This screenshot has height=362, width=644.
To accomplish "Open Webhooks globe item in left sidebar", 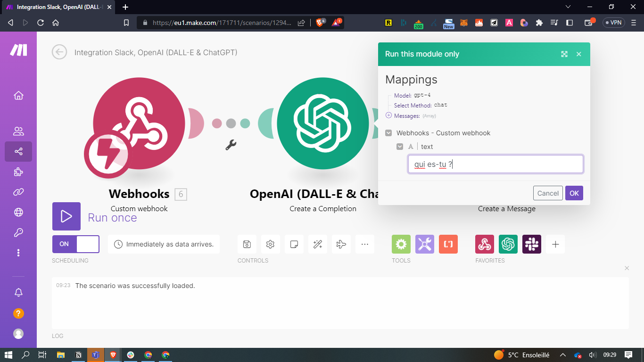I will tap(18, 213).
